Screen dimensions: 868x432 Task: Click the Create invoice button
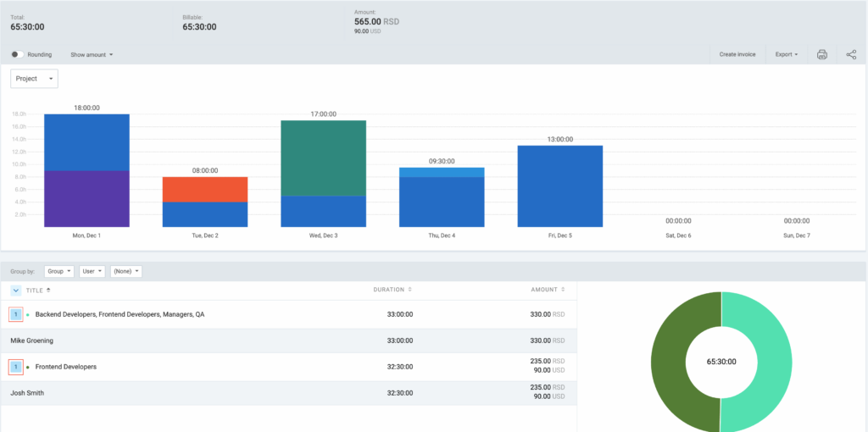[737, 54]
